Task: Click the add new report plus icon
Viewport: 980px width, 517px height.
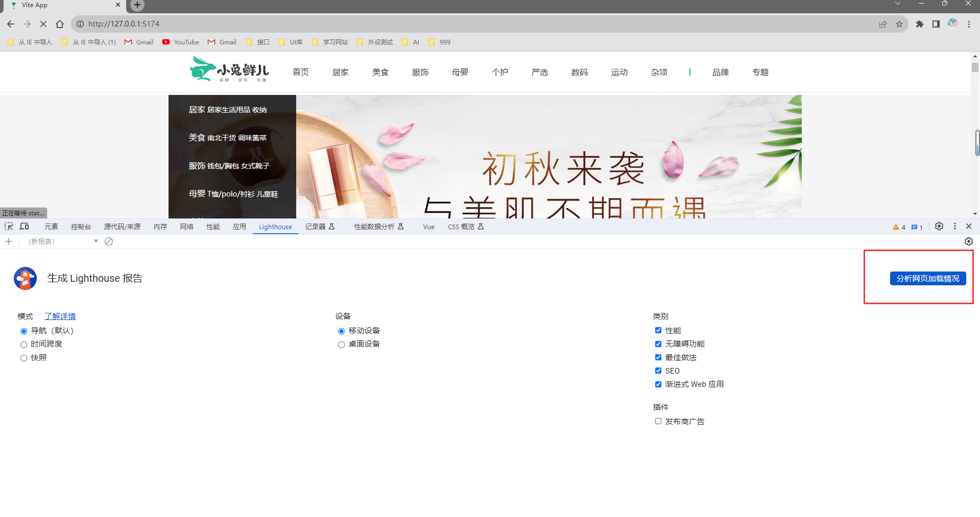Action: click(9, 241)
